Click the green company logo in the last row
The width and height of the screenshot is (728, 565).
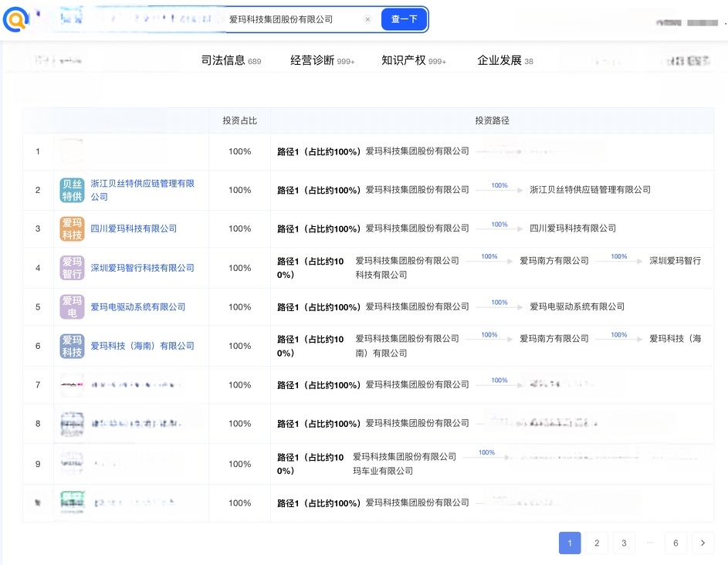(x=72, y=502)
